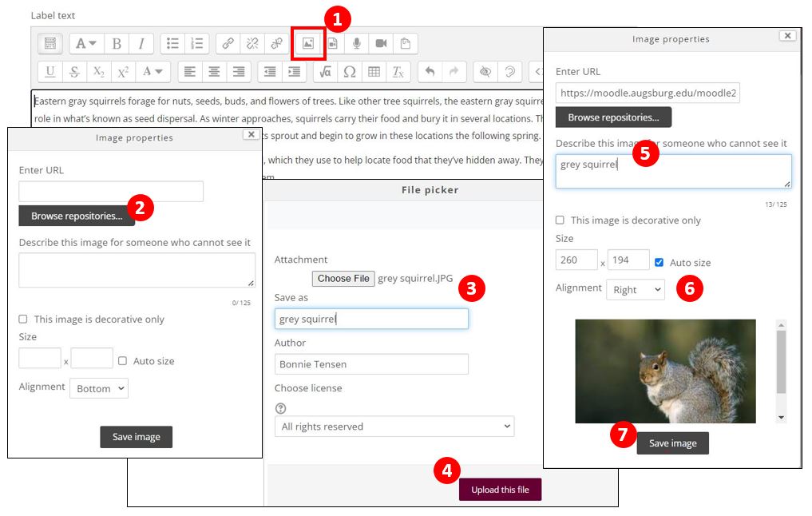The image size is (812, 516).
Task: Click the Save as field in File picker
Action: [371, 319]
